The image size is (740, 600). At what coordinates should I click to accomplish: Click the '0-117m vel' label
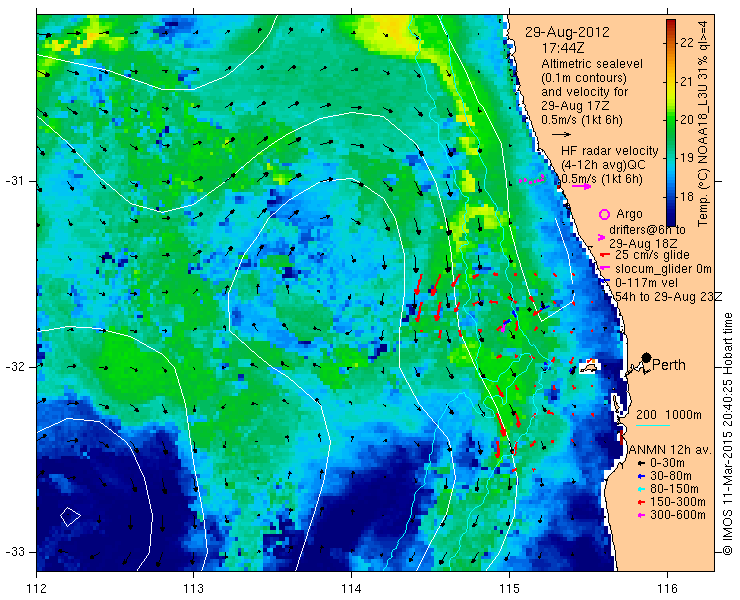tap(646, 283)
